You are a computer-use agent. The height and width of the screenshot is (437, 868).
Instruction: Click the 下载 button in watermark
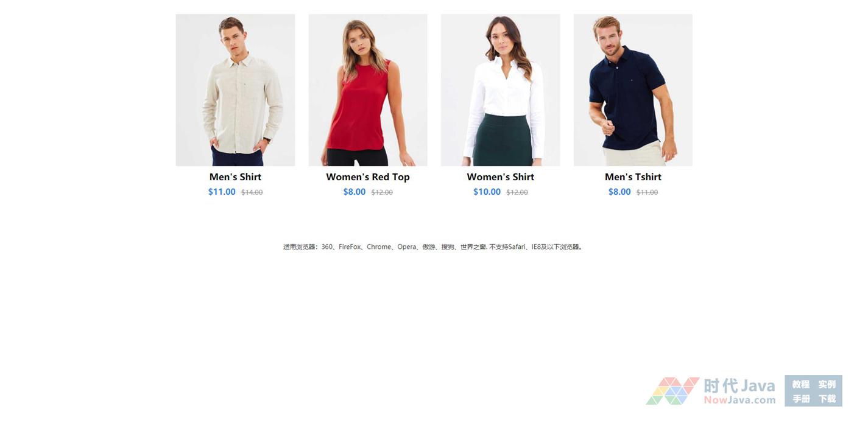[827, 399]
